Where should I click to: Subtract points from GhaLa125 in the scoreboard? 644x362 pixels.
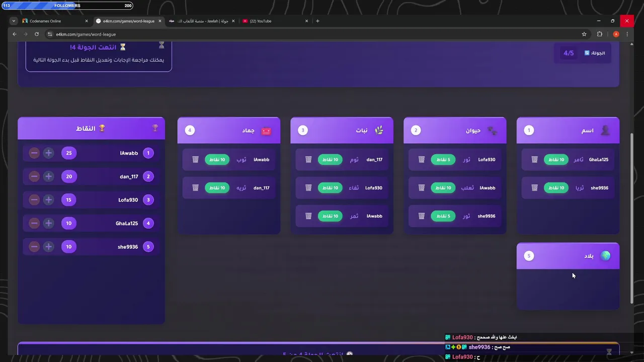coord(34,223)
